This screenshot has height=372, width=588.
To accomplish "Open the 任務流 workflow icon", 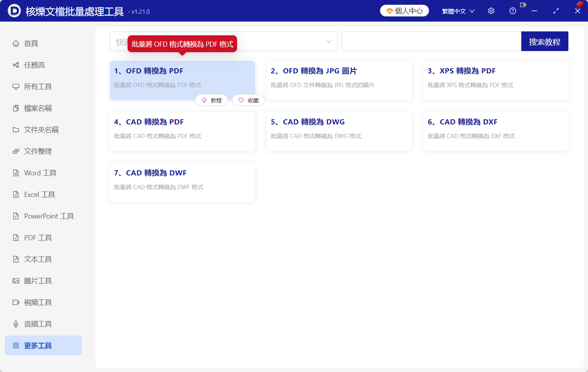I will pos(16,65).
